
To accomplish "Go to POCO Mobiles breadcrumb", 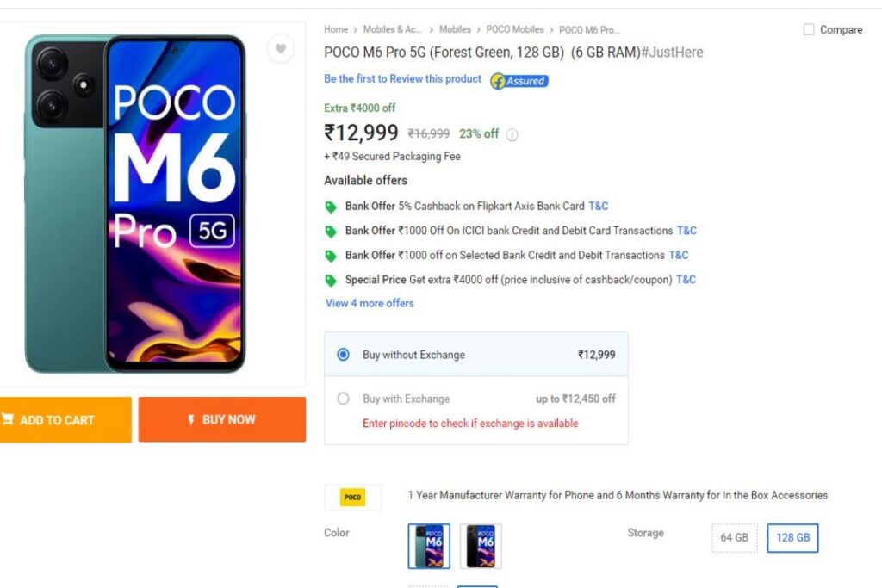I will click(x=515, y=29).
